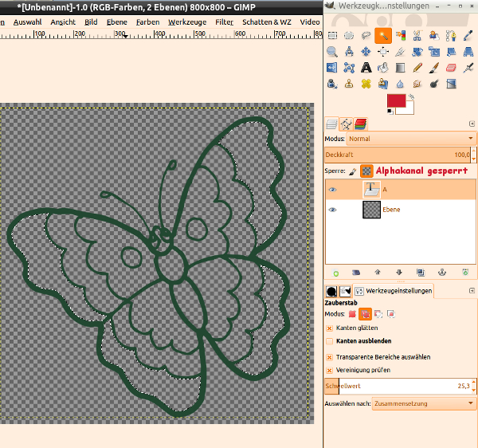Pick the Eraser tool
478x448 pixels.
(451, 68)
